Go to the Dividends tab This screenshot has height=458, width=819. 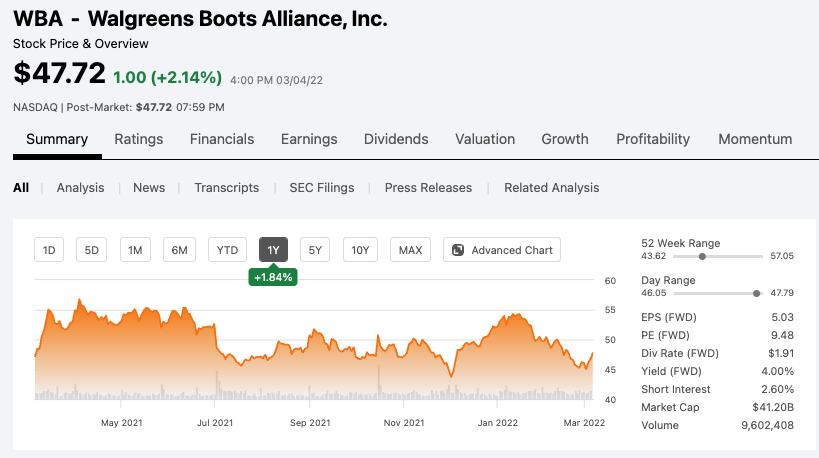point(396,139)
